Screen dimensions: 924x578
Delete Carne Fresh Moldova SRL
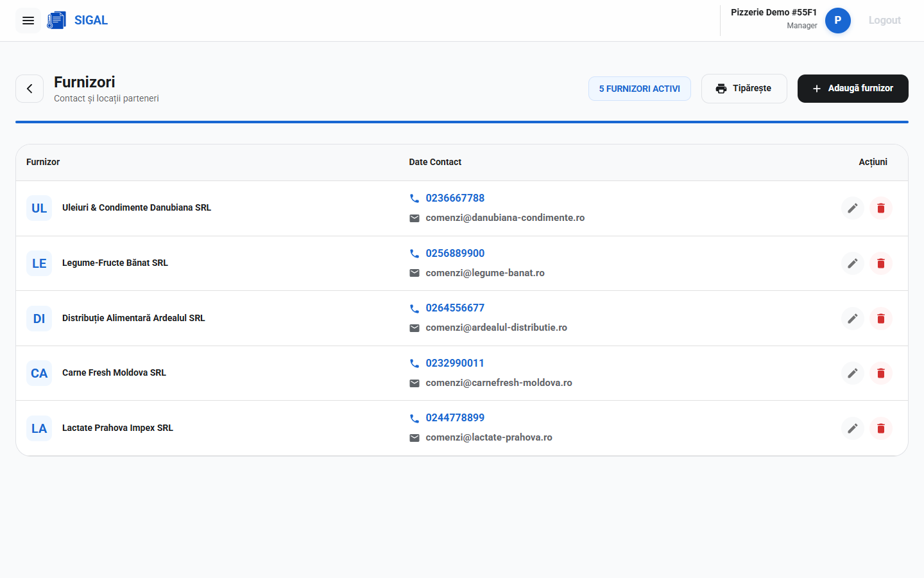pyautogui.click(x=881, y=373)
